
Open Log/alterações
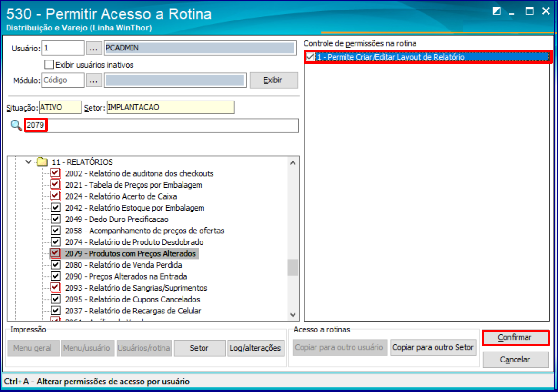(x=255, y=348)
